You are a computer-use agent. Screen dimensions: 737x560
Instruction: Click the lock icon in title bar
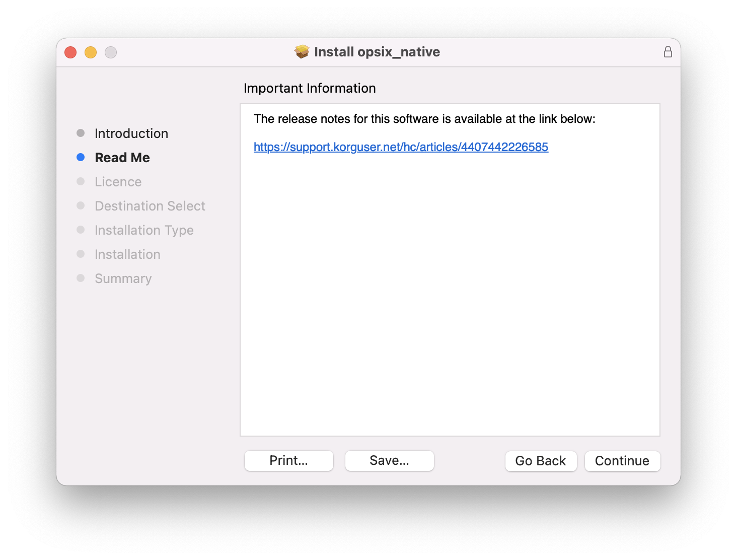click(668, 52)
